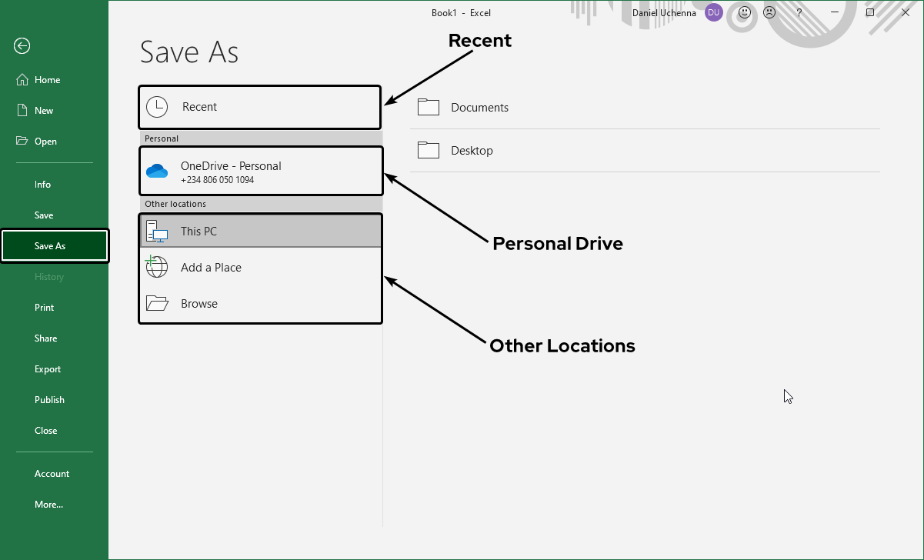Select Export from the sidebar

click(x=48, y=369)
